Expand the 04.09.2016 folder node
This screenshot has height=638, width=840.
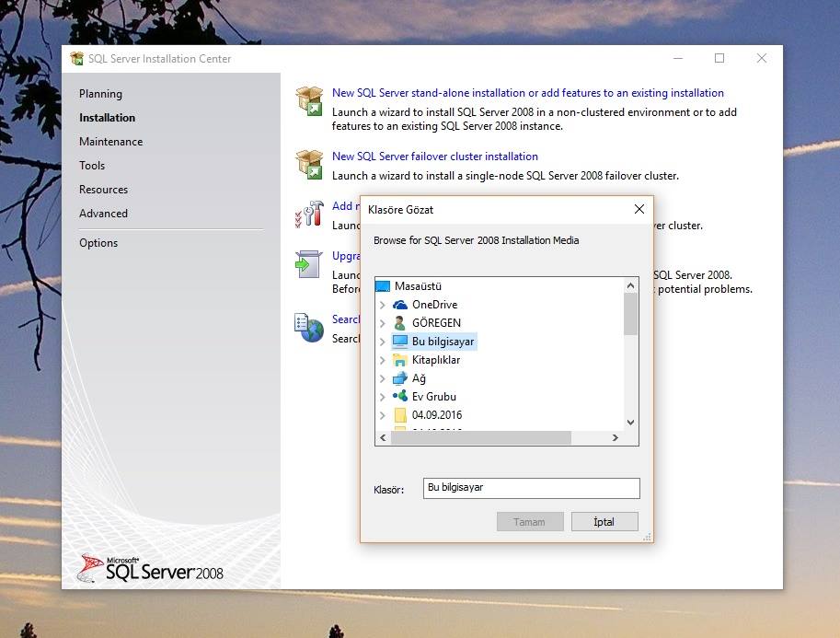coord(383,415)
